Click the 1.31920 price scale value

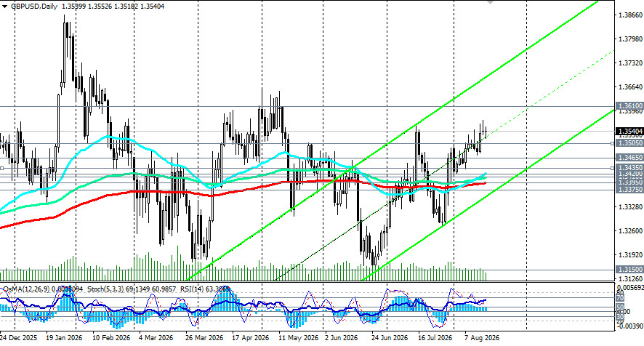(630, 254)
